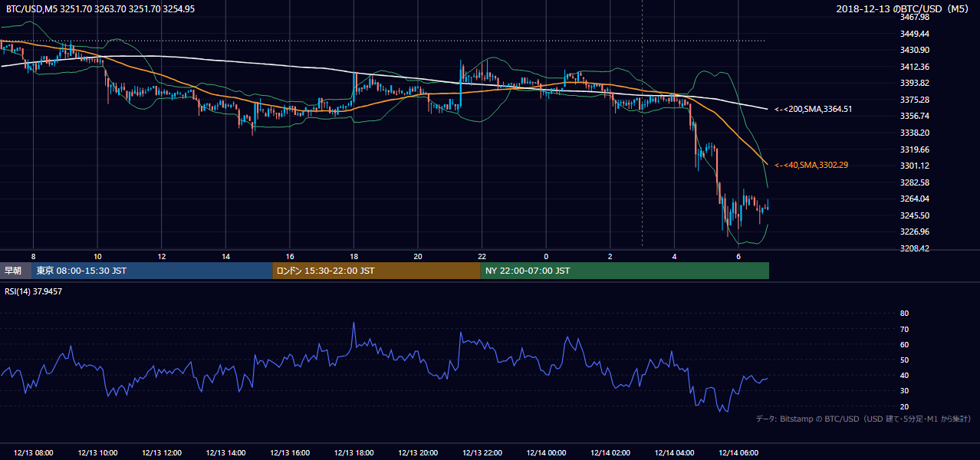This screenshot has width=980, height=460.
Task: Click the 12/13 18:00 time axis label
Action: tap(354, 453)
